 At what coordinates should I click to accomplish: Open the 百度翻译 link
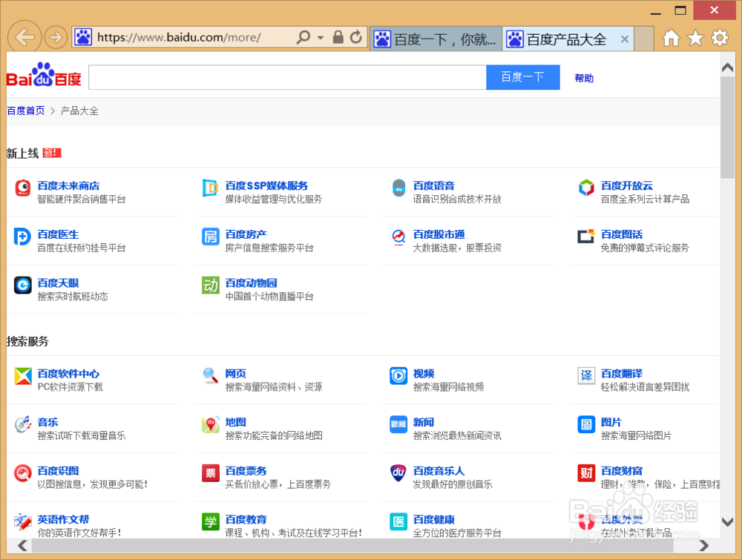click(x=621, y=374)
